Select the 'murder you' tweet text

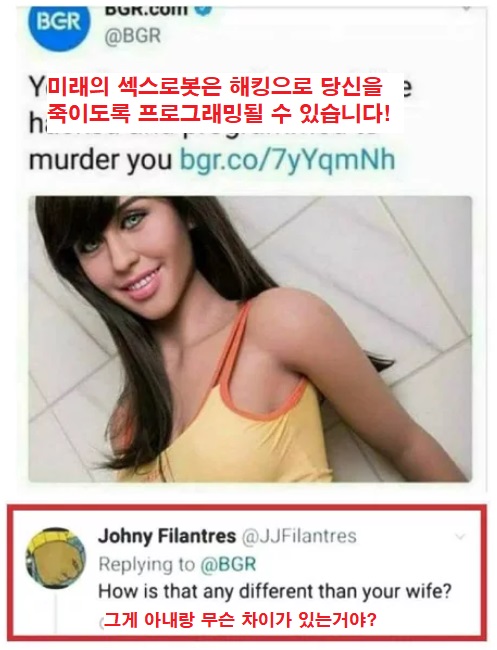click(x=100, y=160)
